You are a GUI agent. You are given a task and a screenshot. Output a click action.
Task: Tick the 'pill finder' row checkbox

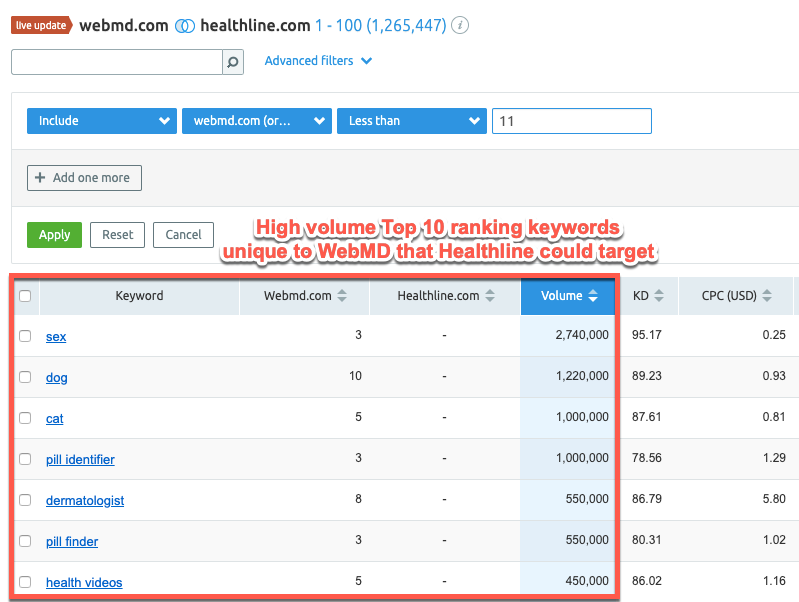point(25,541)
